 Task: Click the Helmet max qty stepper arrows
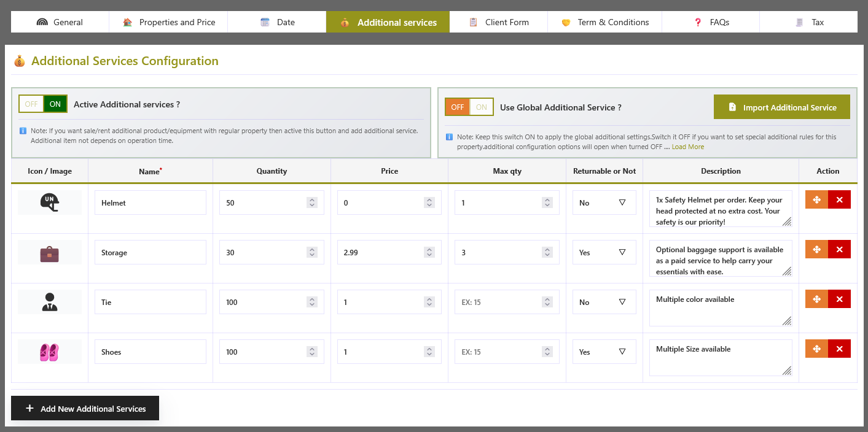[547, 202]
